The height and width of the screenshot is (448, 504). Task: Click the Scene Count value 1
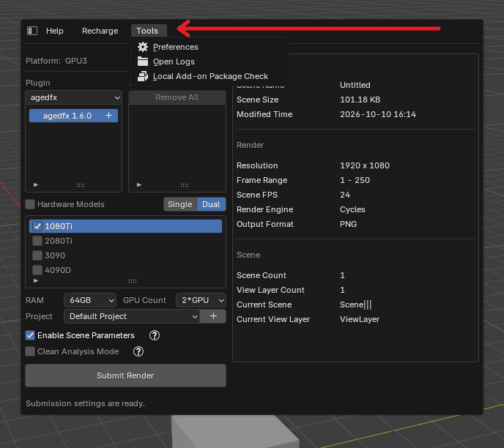pyautogui.click(x=342, y=275)
